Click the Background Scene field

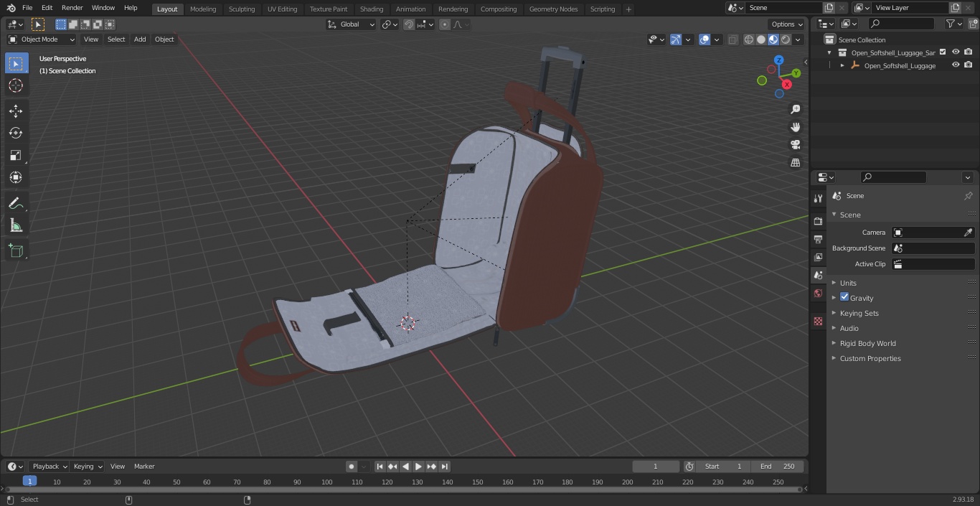(x=933, y=248)
